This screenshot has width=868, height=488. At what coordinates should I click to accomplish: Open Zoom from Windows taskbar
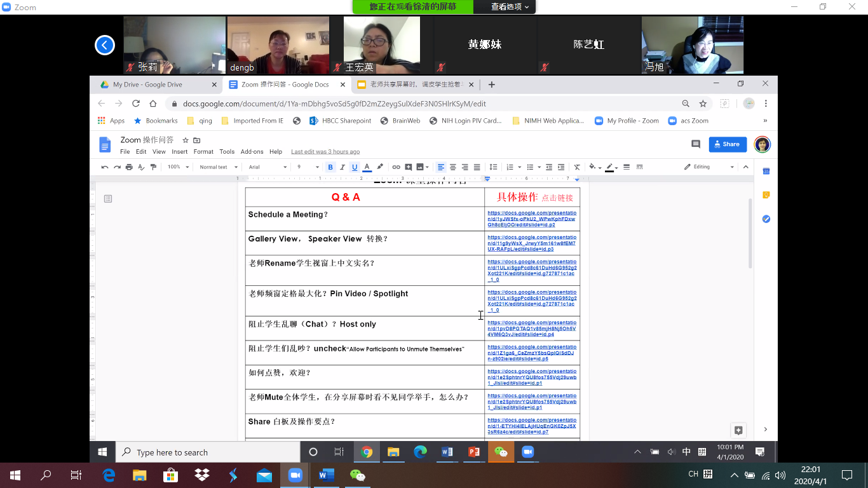[294, 475]
